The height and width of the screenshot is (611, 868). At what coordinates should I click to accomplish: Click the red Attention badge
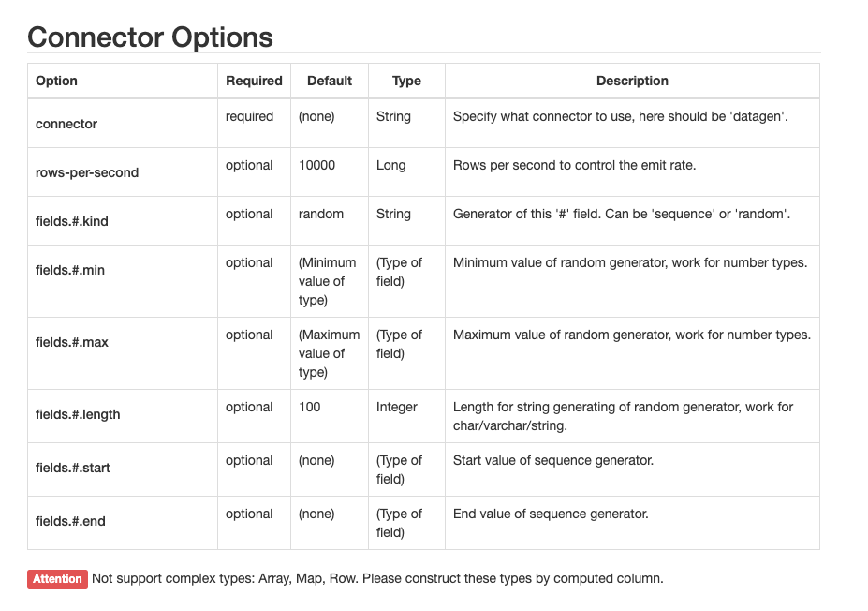point(57,579)
